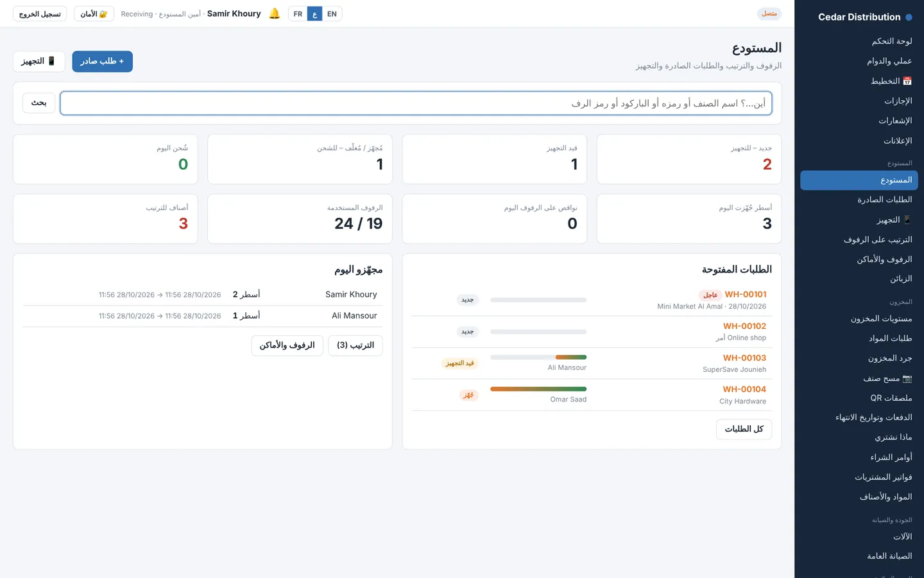
Task: Open order link WH-00101
Action: click(745, 295)
